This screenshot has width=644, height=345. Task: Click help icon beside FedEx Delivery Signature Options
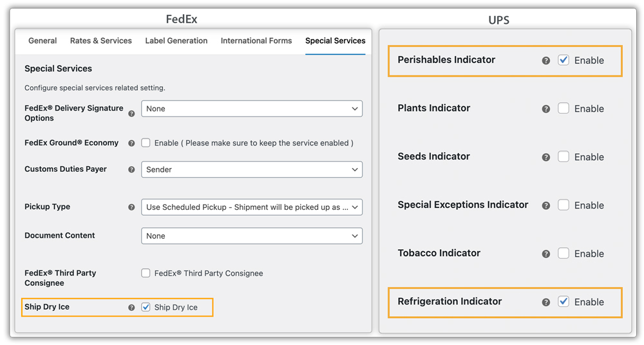pos(131,113)
